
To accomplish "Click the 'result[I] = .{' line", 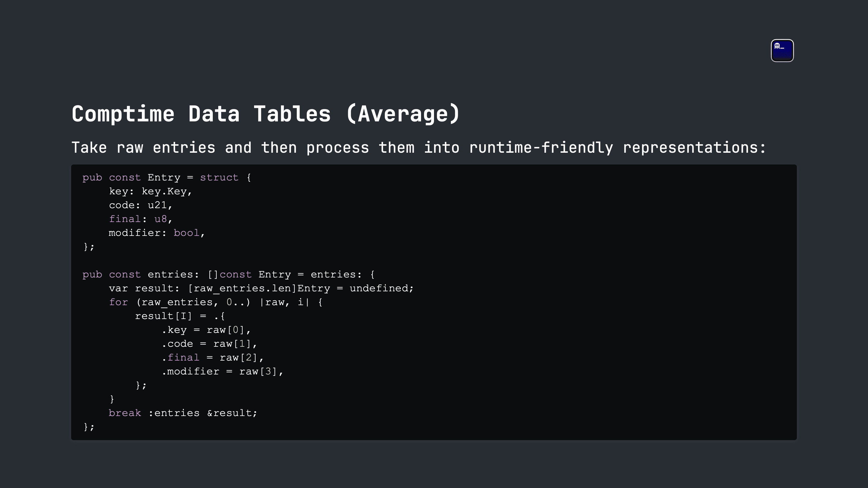I will [180, 316].
